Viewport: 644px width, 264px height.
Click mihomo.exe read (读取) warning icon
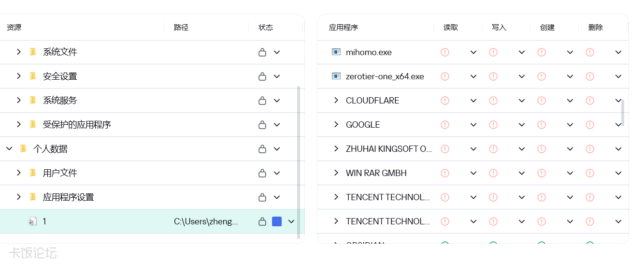[x=445, y=52]
